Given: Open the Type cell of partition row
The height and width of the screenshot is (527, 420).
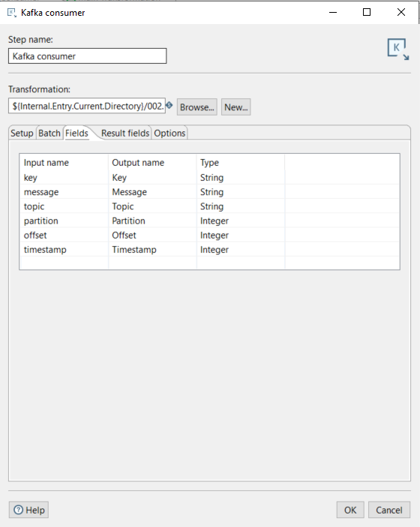Looking at the screenshot, I should pos(241,221).
